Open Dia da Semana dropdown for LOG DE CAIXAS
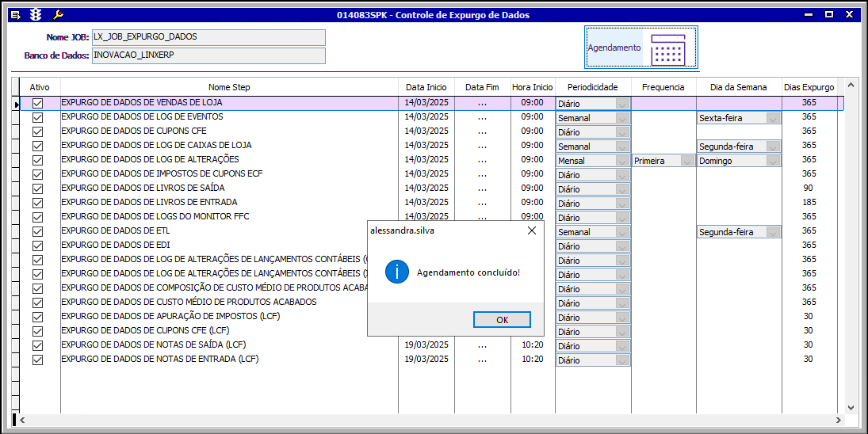The height and width of the screenshot is (434, 868). pos(774,147)
